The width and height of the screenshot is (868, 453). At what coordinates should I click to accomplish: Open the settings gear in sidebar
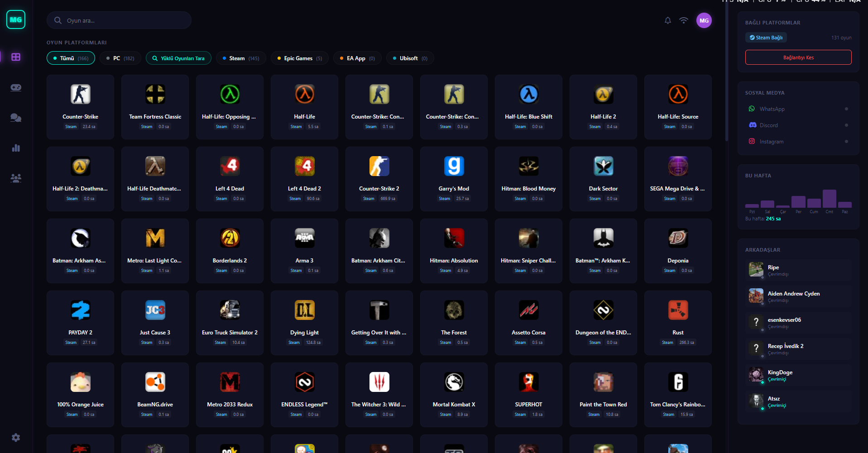click(x=16, y=438)
